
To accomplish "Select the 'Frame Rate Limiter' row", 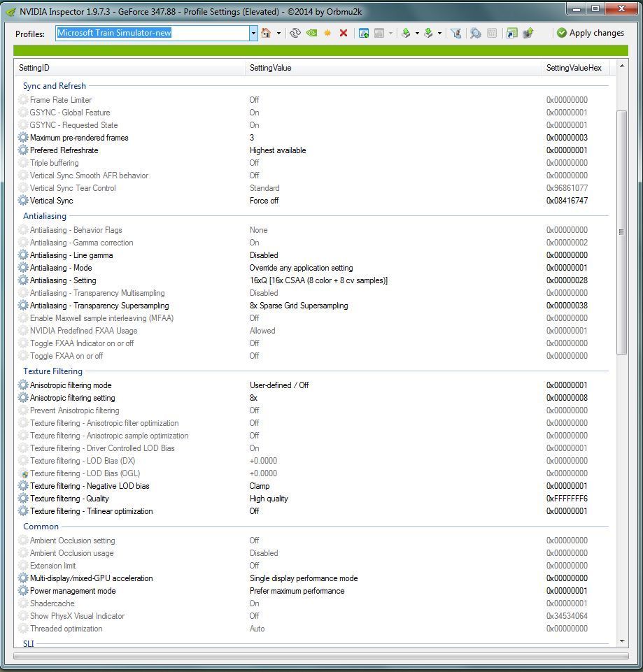I will pyautogui.click(x=312, y=100).
